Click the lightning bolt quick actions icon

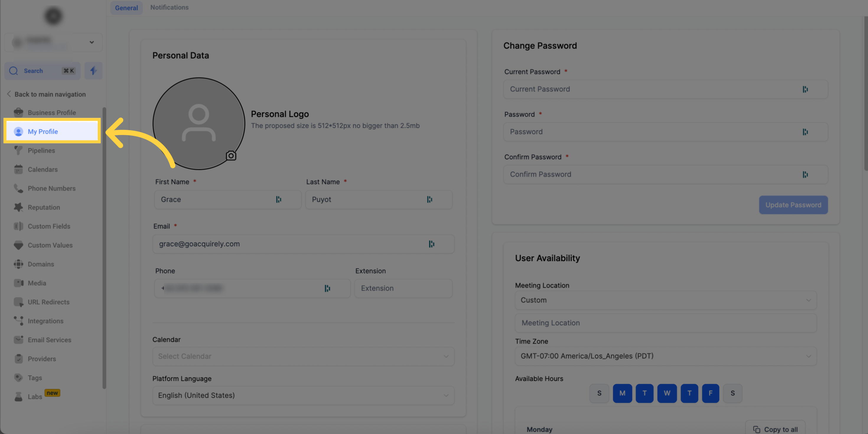(x=93, y=71)
